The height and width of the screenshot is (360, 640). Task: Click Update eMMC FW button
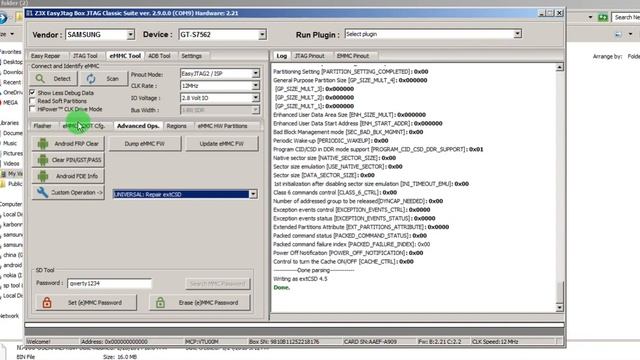click(x=222, y=144)
